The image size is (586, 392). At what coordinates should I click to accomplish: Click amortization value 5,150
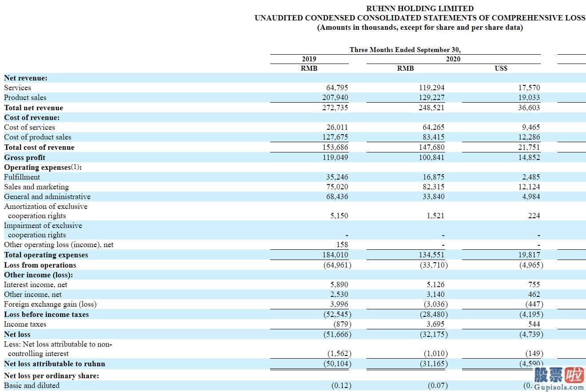pos(339,216)
